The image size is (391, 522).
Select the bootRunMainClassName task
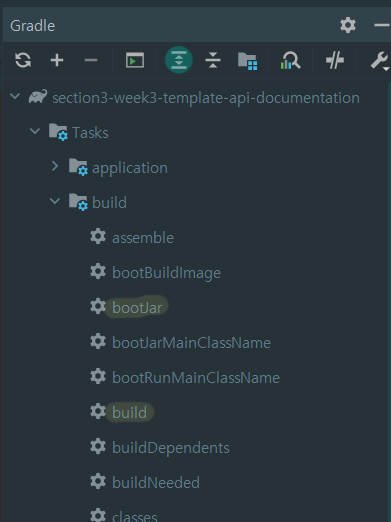196,377
